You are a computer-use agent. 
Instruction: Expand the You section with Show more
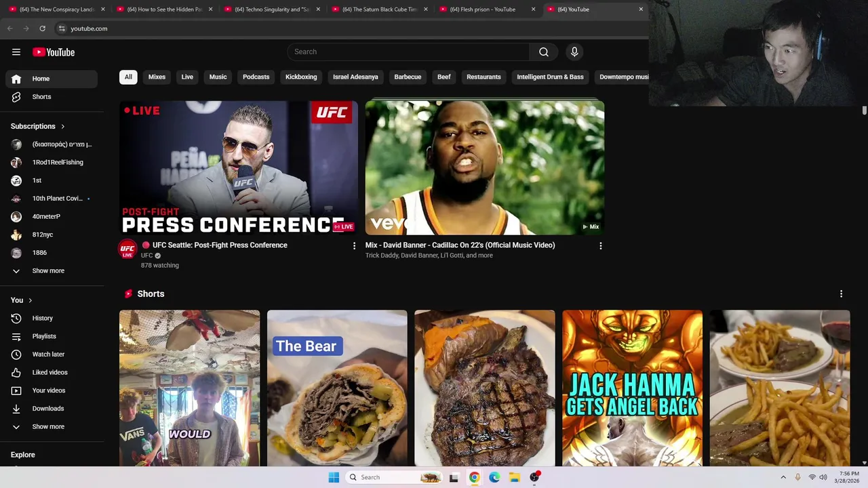(52, 427)
